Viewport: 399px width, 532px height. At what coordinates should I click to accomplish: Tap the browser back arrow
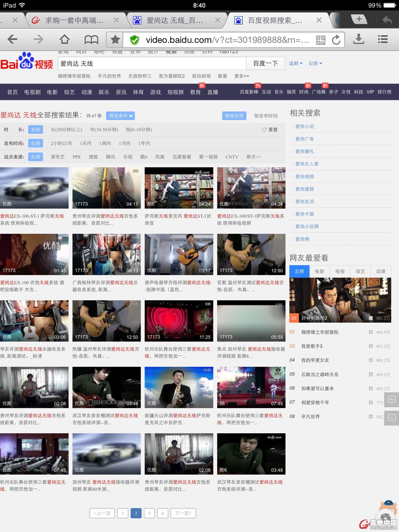12,39
